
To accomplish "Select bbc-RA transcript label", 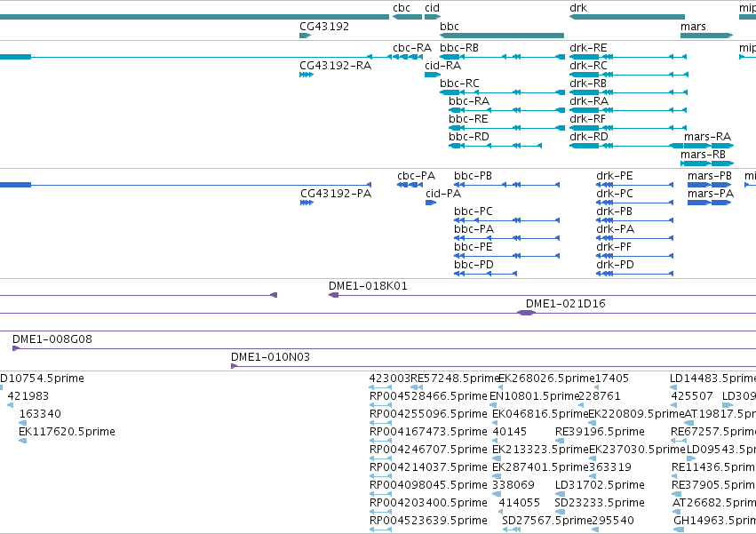I will 469,101.
